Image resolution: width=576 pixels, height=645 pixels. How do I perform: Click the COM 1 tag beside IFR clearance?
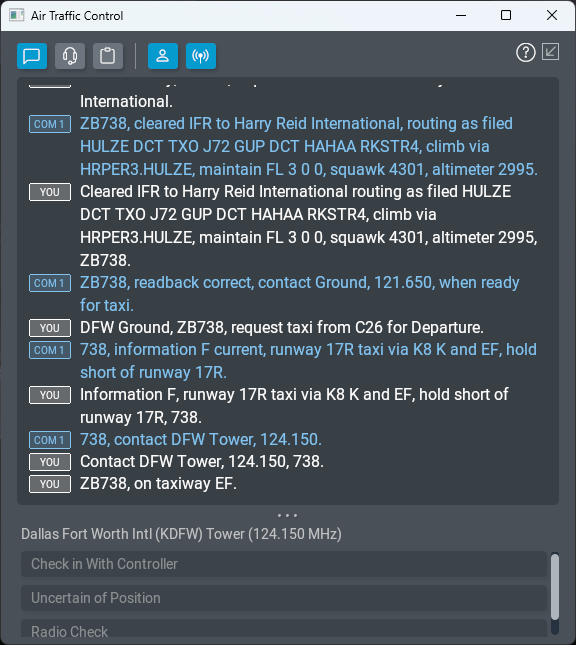point(50,124)
